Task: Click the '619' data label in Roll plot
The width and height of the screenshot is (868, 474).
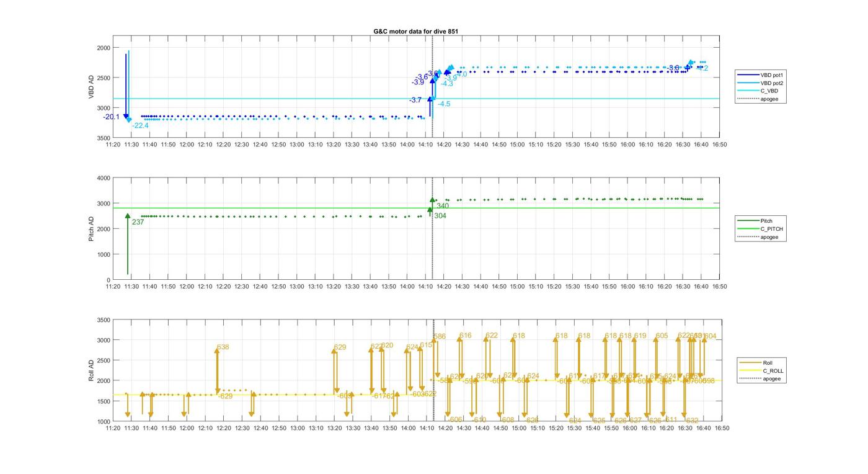Action: coord(640,336)
